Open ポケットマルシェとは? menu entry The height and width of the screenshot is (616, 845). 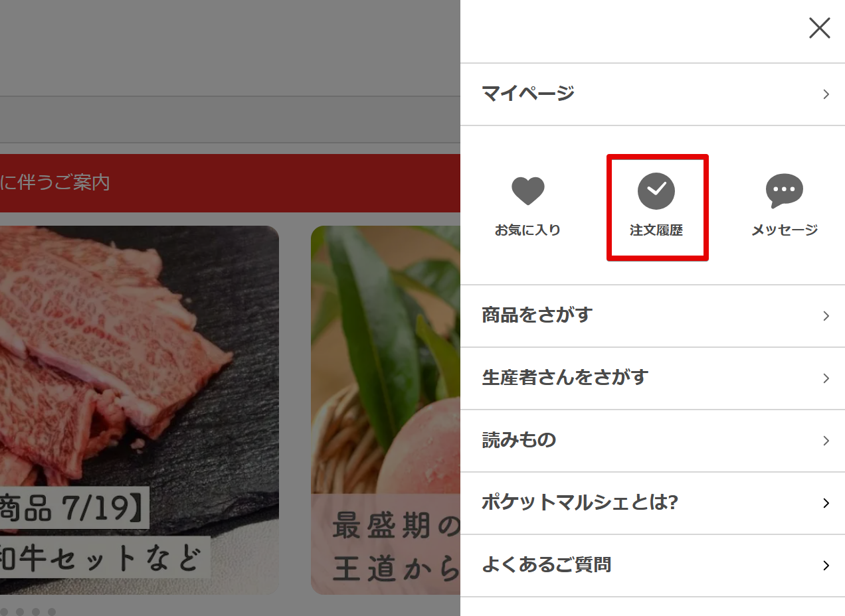point(652,503)
